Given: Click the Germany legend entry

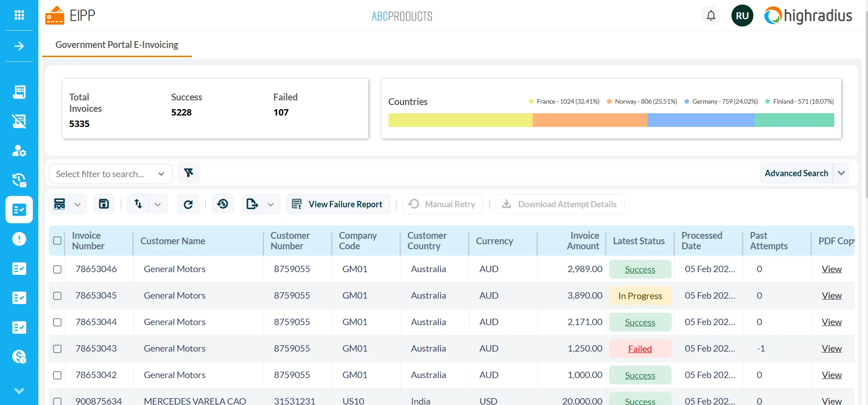Looking at the screenshot, I should 721,101.
